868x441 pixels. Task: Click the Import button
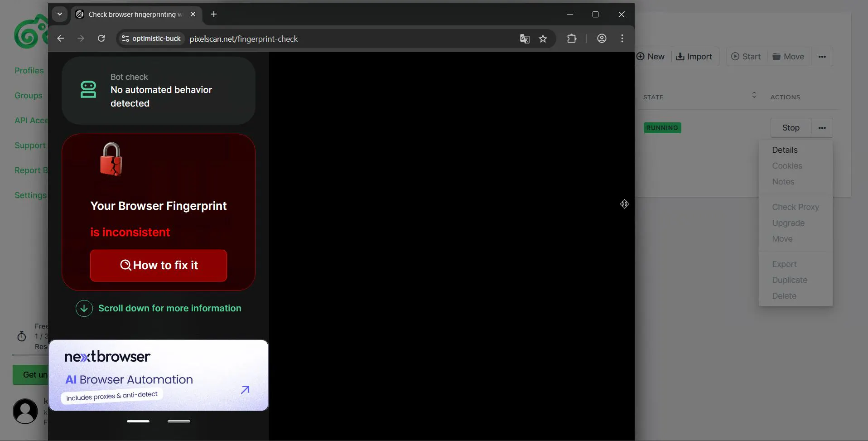click(x=694, y=57)
